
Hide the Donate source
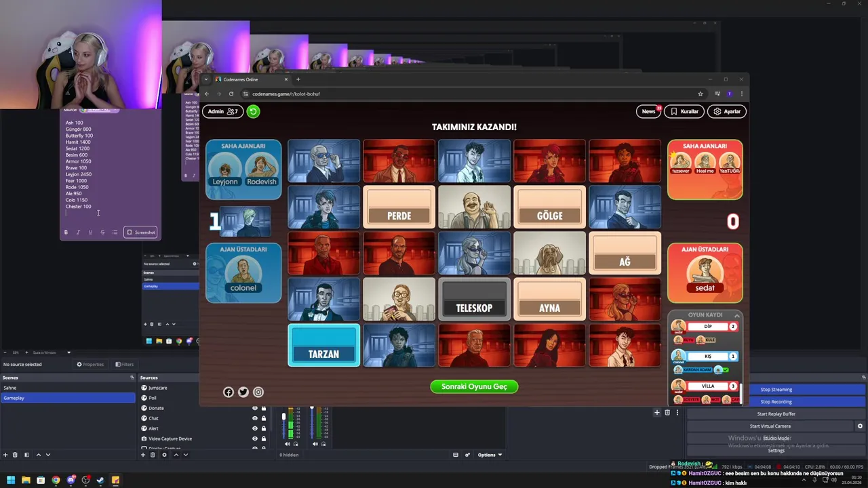click(255, 408)
